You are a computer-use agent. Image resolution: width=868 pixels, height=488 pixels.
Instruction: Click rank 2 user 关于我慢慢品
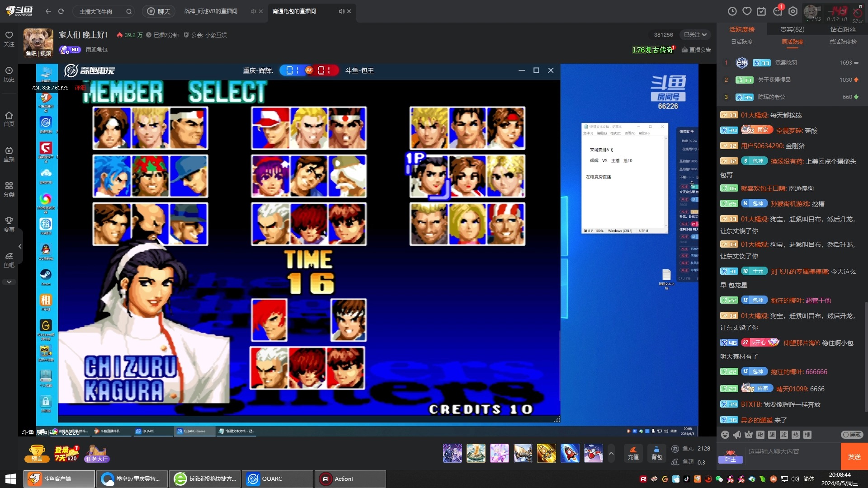click(774, 80)
